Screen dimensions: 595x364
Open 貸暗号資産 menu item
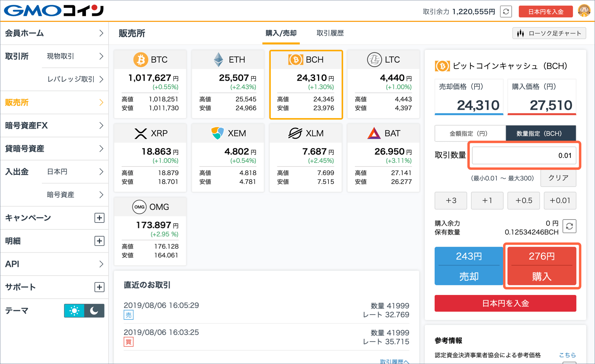54,149
